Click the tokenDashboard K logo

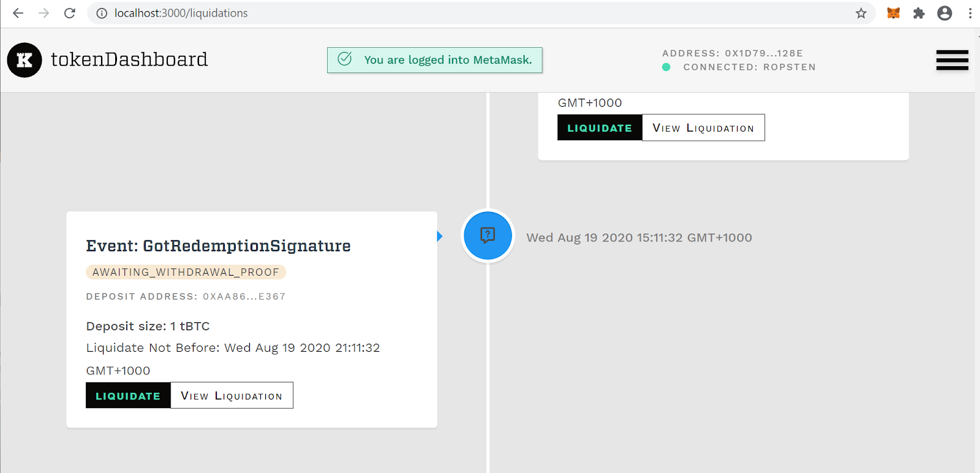[x=24, y=60]
